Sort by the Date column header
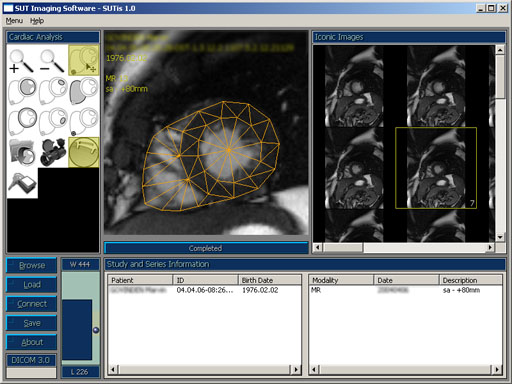The height and width of the screenshot is (384, 512). click(x=406, y=280)
